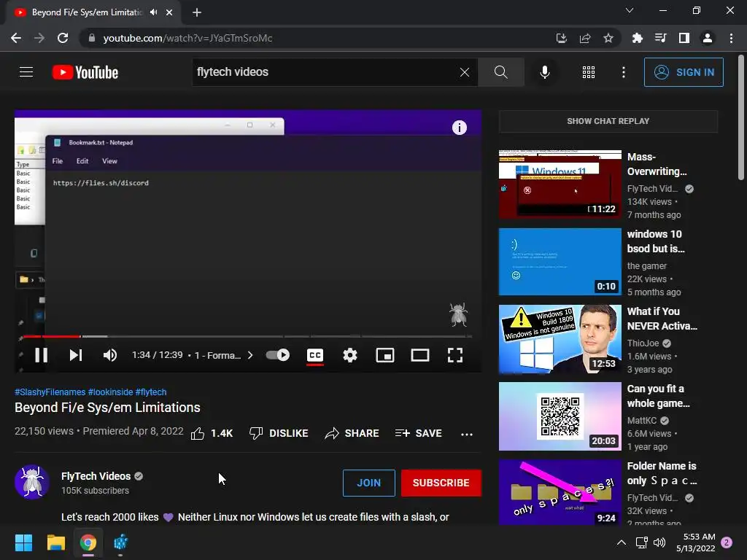Toggle the autoplay switch
The image size is (747, 560).
(278, 355)
